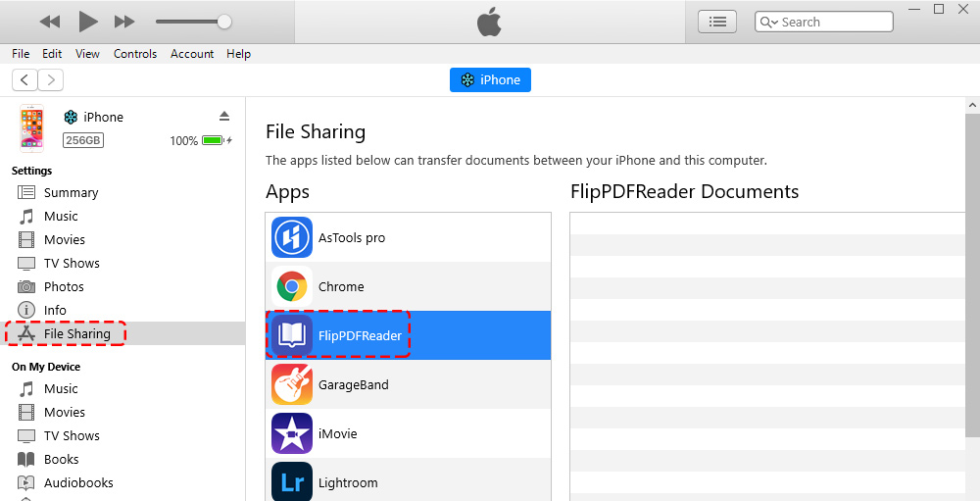
Task: Select the Chrome app icon
Action: click(x=292, y=286)
